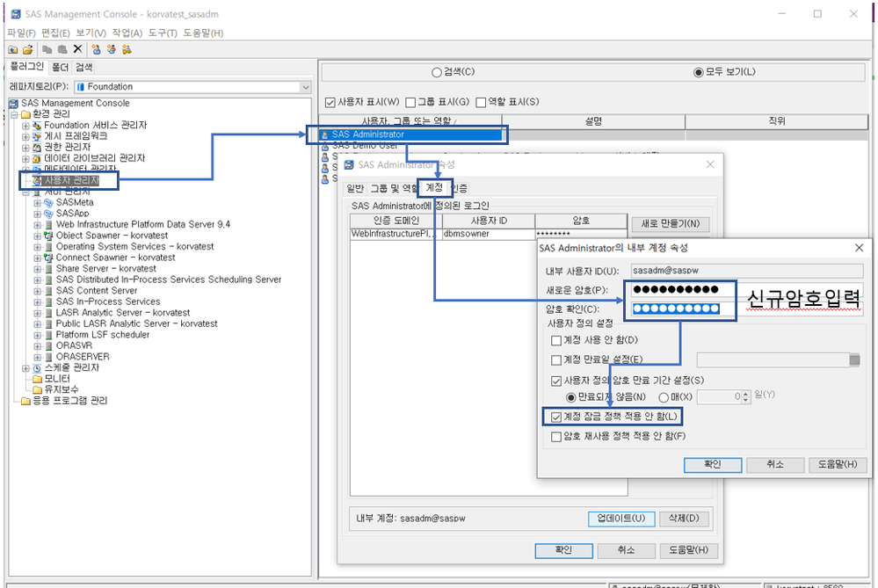Image resolution: width=878 pixels, height=588 pixels.
Task: Click the 새로 만들기(N) button
Action: (671, 224)
